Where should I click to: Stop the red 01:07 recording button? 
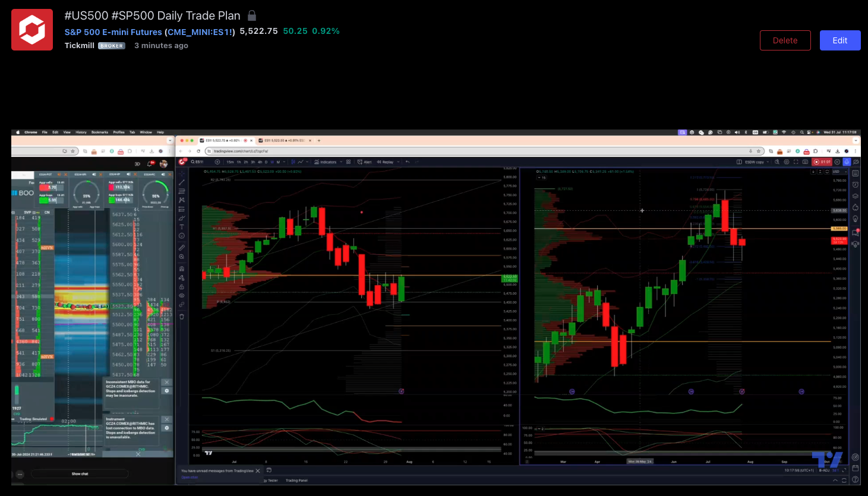(x=822, y=162)
